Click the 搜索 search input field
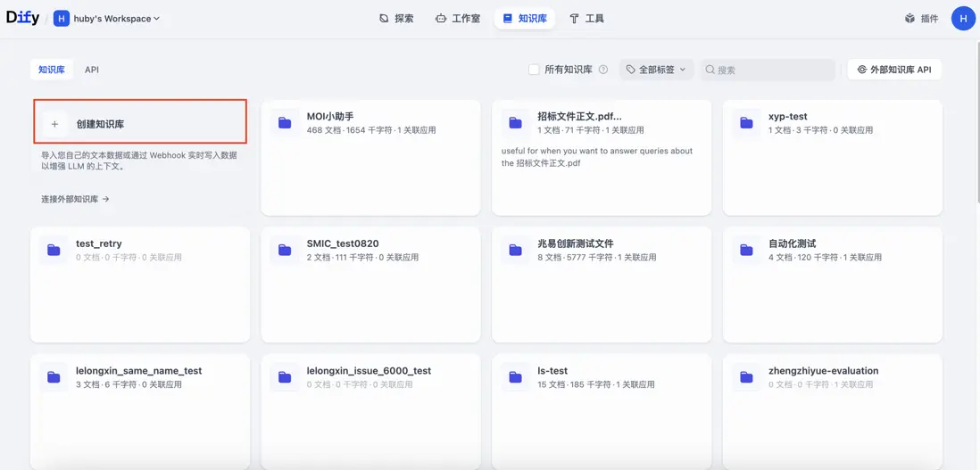 [768, 70]
